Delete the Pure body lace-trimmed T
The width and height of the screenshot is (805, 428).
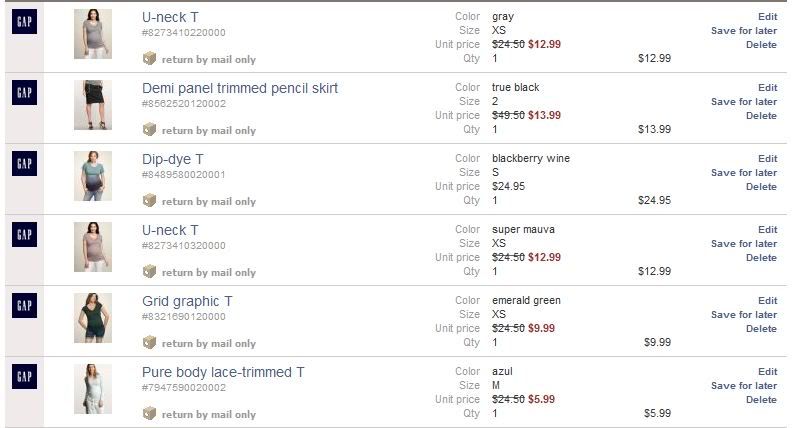point(761,400)
